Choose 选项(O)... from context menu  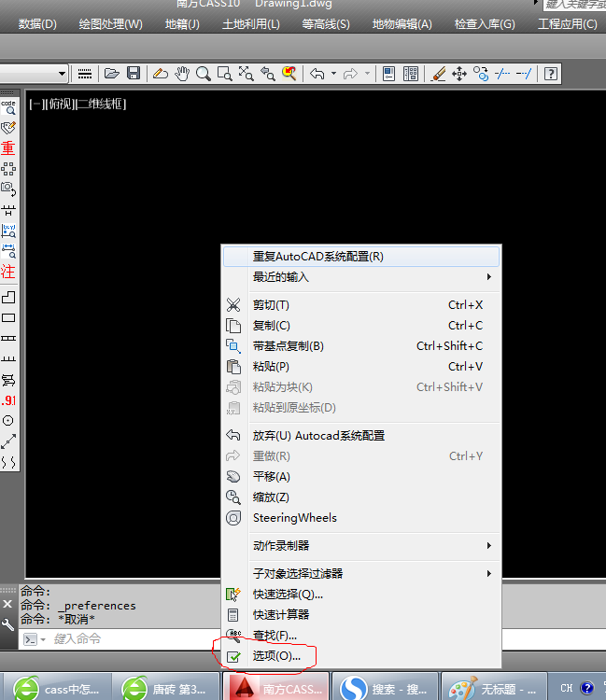(x=276, y=656)
